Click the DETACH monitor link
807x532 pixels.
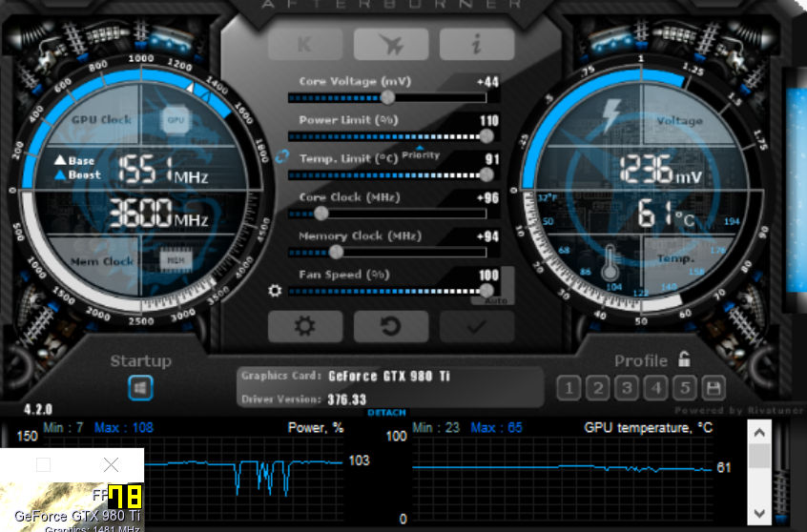pos(387,413)
